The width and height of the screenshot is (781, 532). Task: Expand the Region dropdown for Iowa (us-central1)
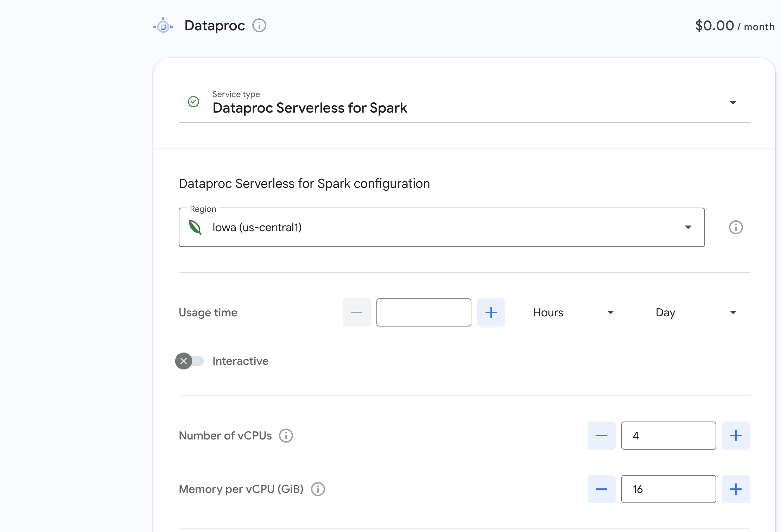[442, 227]
